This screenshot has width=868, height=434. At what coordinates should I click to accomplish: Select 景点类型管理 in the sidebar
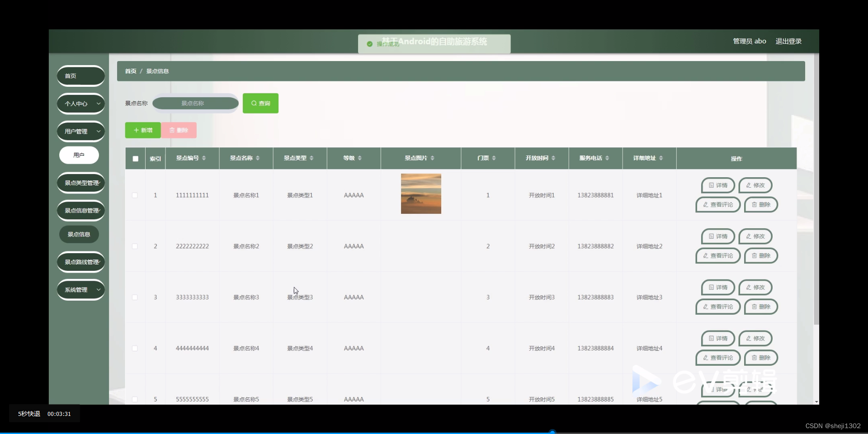[80, 183]
